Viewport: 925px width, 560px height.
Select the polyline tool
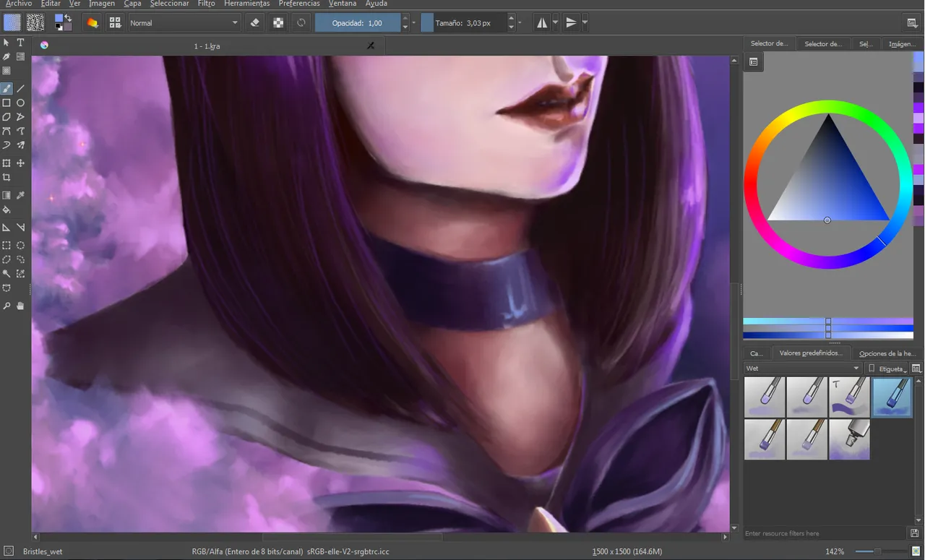20,116
